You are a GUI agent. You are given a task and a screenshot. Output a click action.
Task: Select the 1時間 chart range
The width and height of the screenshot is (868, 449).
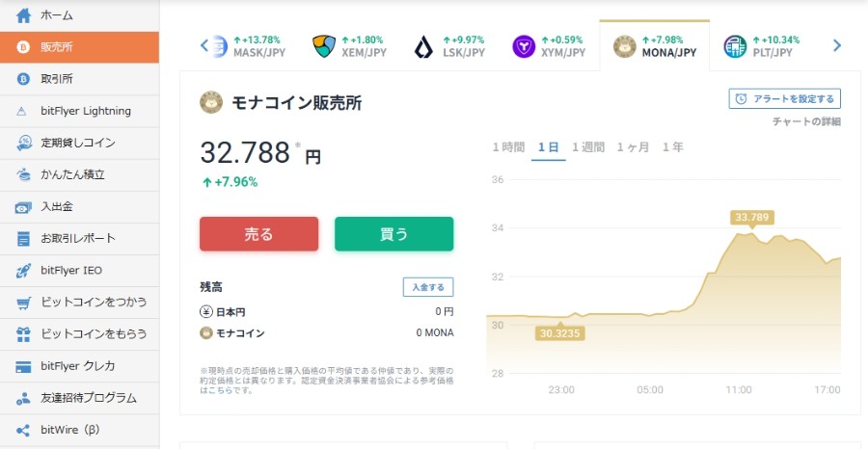tap(508, 147)
